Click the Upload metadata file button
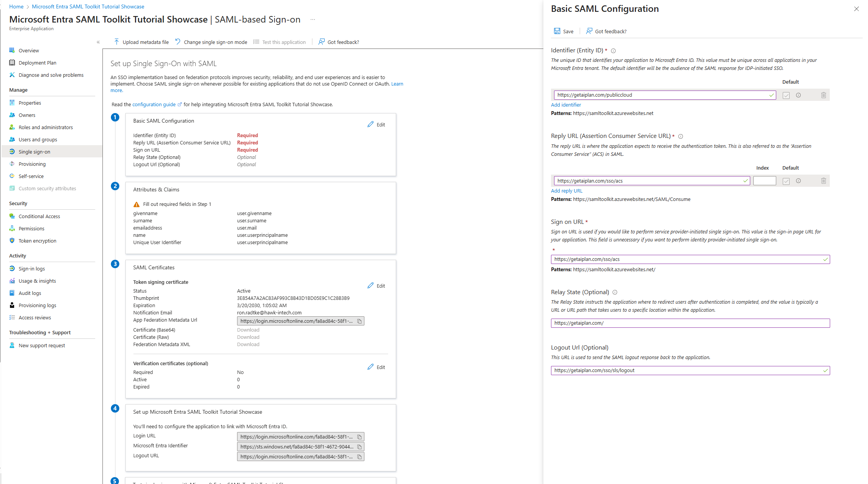 [141, 42]
